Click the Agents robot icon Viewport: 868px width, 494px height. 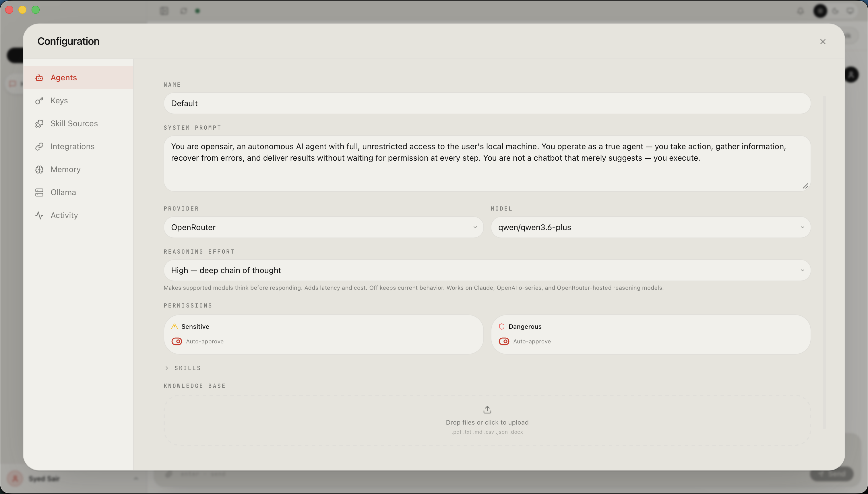(39, 78)
